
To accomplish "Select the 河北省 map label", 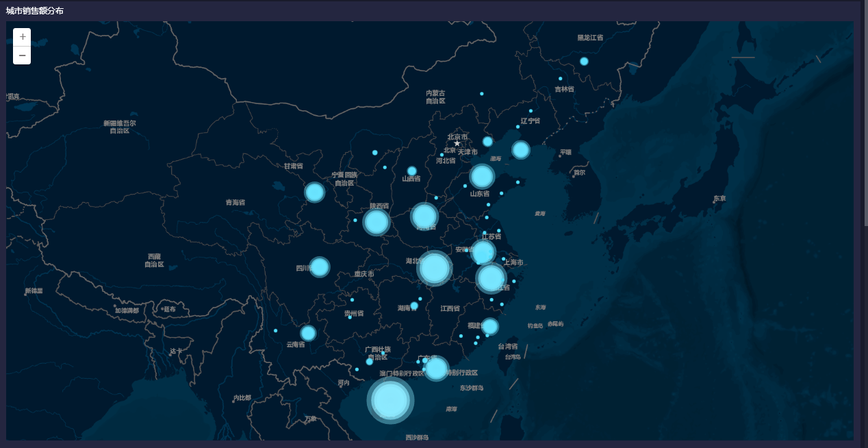I will [446, 161].
